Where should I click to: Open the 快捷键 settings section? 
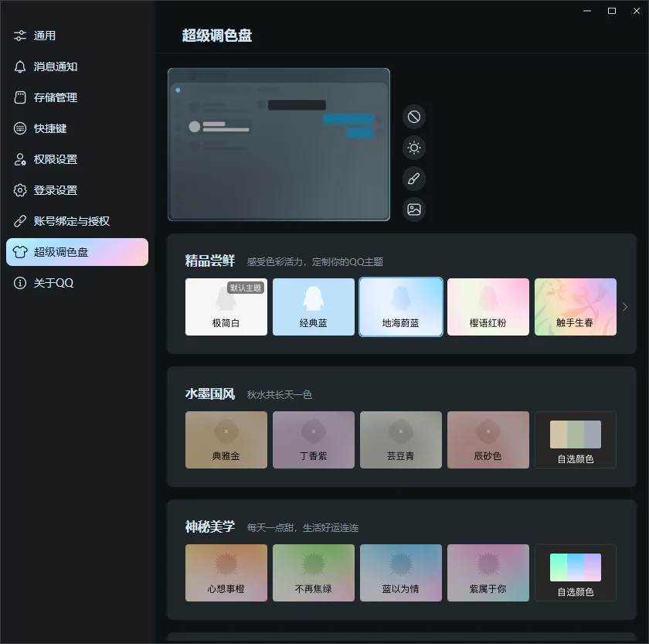pyautogui.click(x=77, y=128)
